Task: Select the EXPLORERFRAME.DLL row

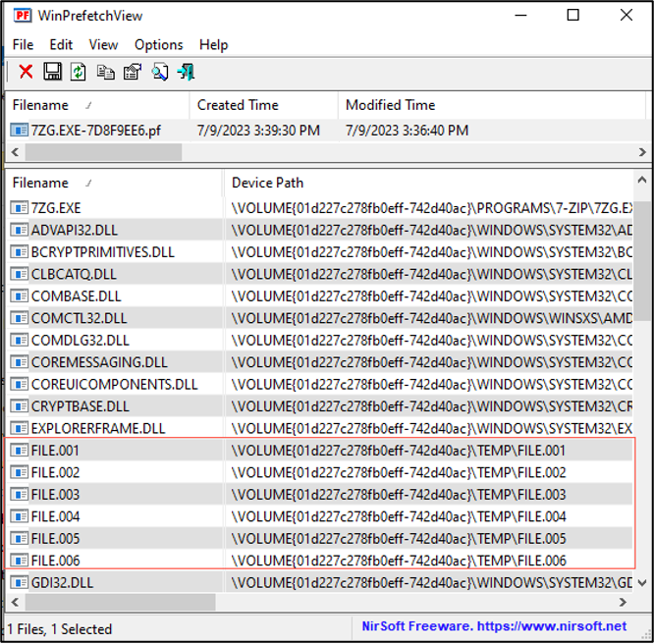Action: (x=320, y=428)
